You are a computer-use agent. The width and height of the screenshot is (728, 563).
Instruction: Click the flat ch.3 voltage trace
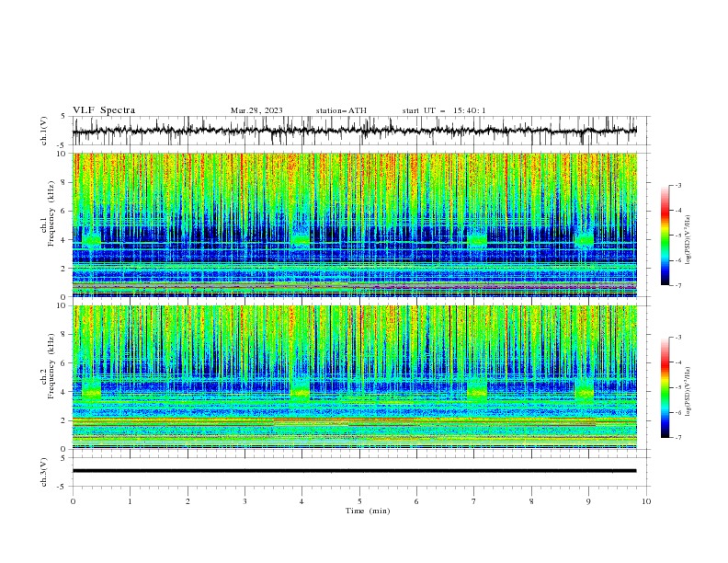click(354, 471)
